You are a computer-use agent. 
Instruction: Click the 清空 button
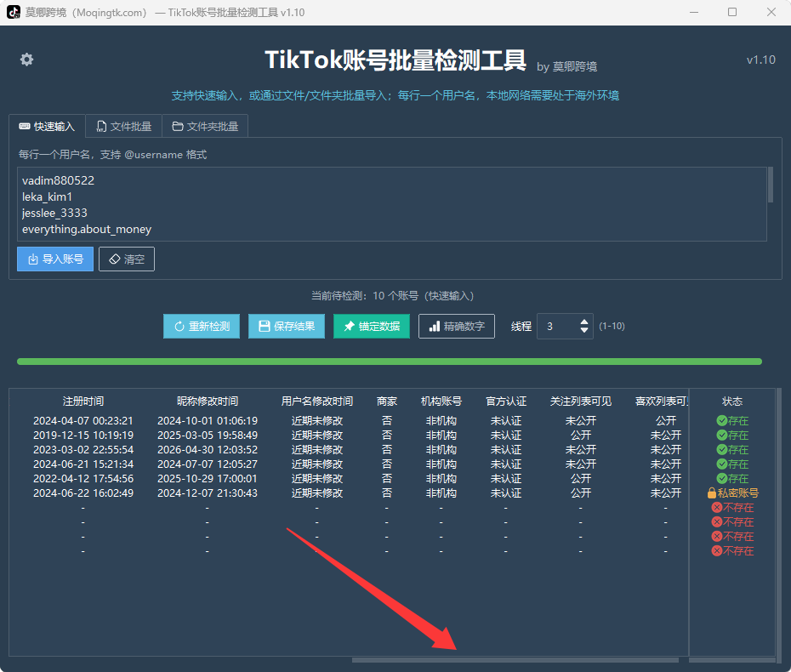point(127,259)
